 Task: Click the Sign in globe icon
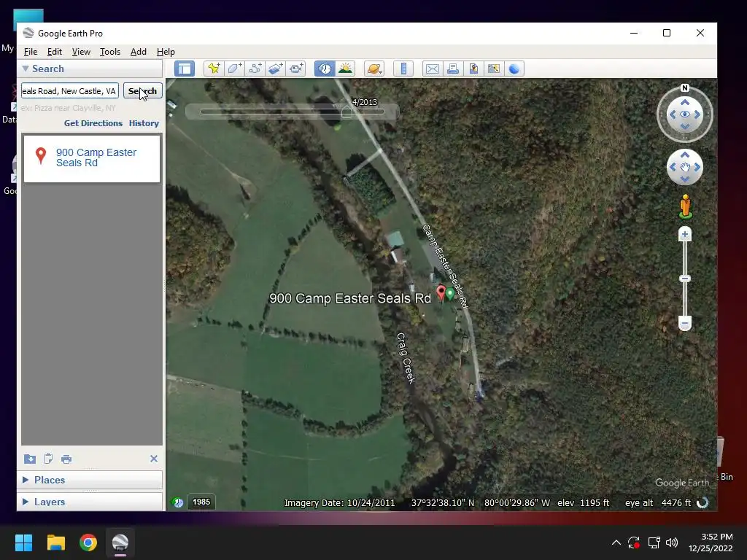514,69
